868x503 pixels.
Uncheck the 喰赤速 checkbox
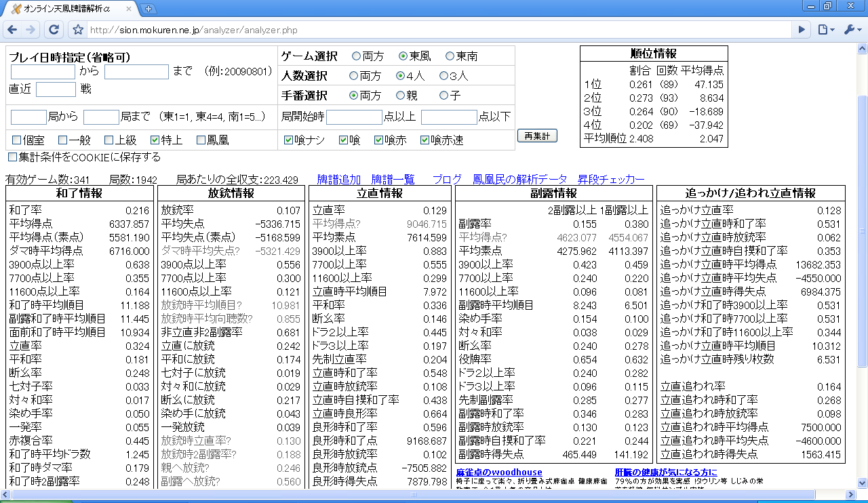click(425, 140)
